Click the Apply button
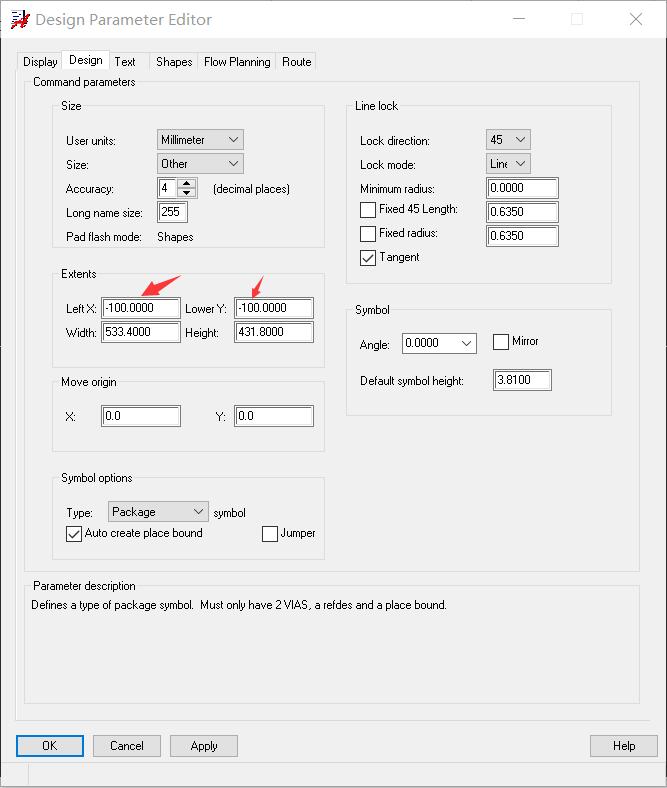Viewport: 667px width, 788px height. click(x=204, y=746)
